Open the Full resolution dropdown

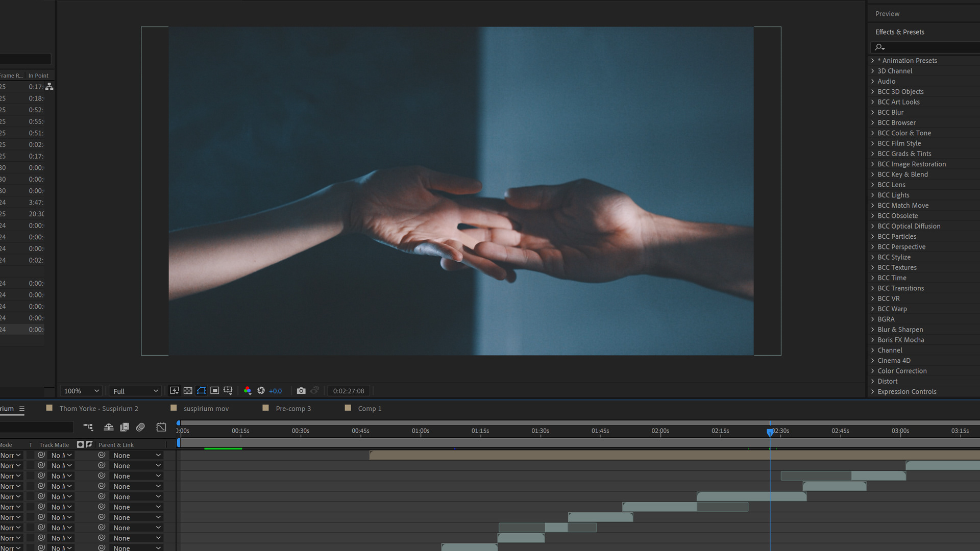point(135,391)
